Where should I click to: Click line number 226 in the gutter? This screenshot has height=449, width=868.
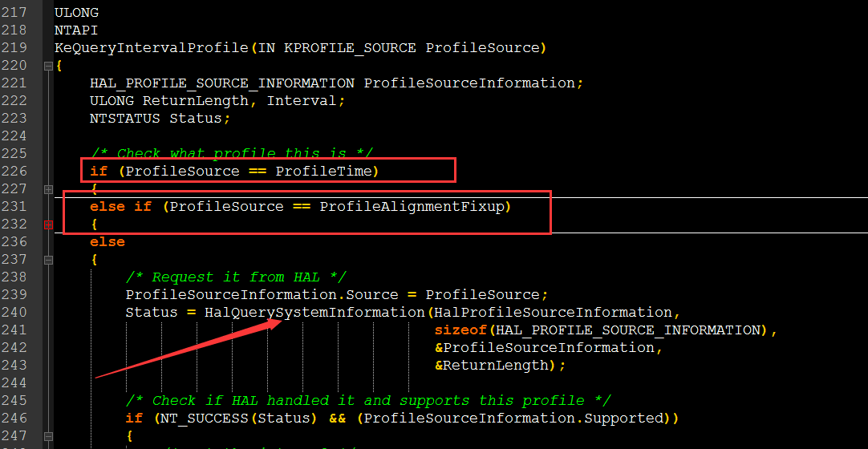tap(14, 172)
